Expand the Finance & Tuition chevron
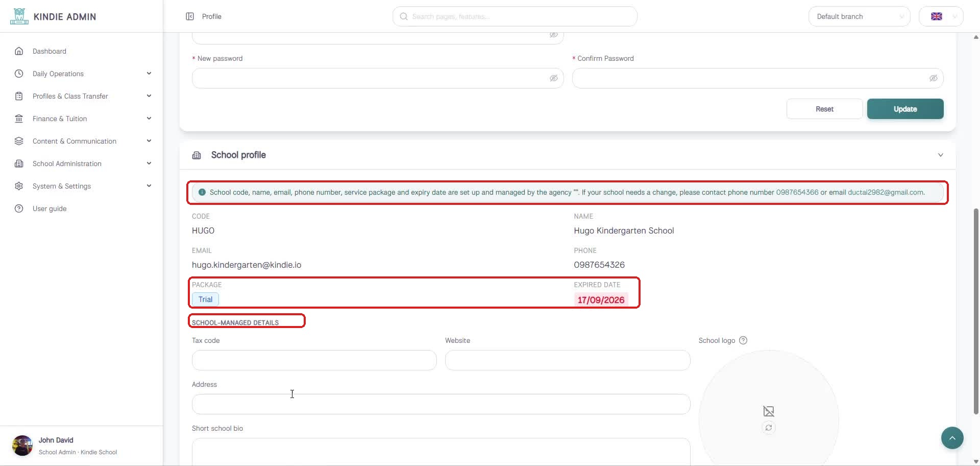Screen dimensions: 980x466 tap(149, 119)
